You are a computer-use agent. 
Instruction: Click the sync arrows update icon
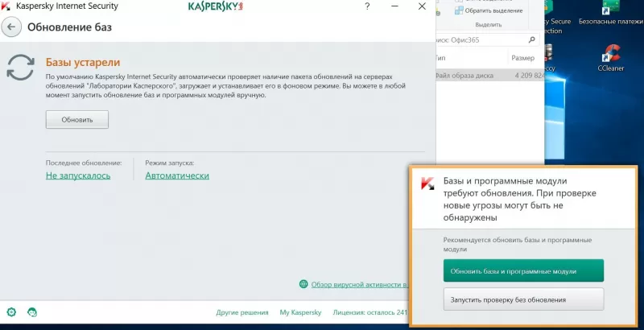20,68
